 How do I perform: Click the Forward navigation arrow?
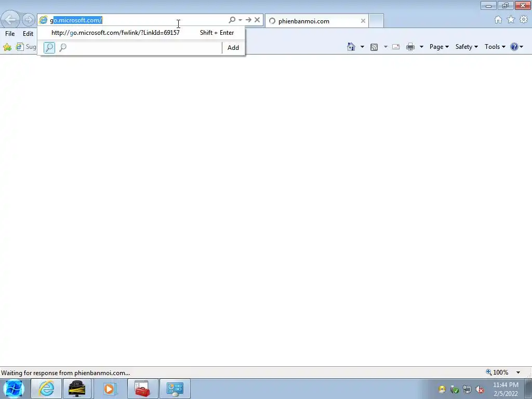coord(29,20)
